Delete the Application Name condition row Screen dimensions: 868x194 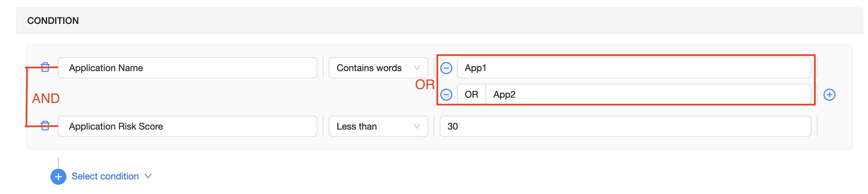[45, 67]
